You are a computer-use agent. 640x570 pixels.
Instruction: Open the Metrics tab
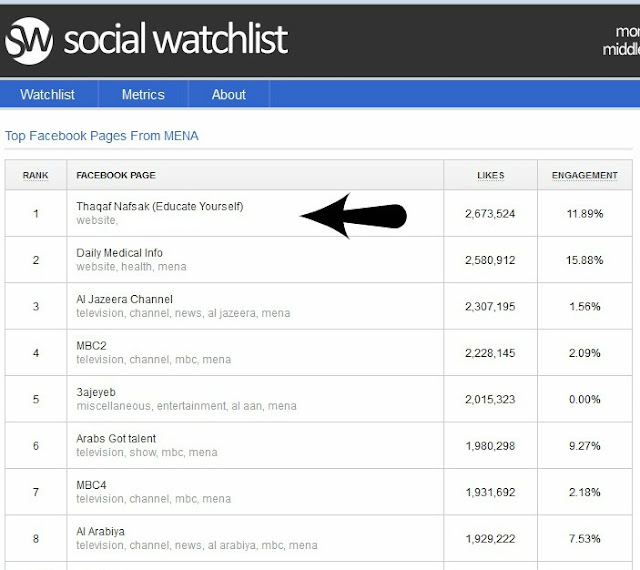[x=143, y=94]
